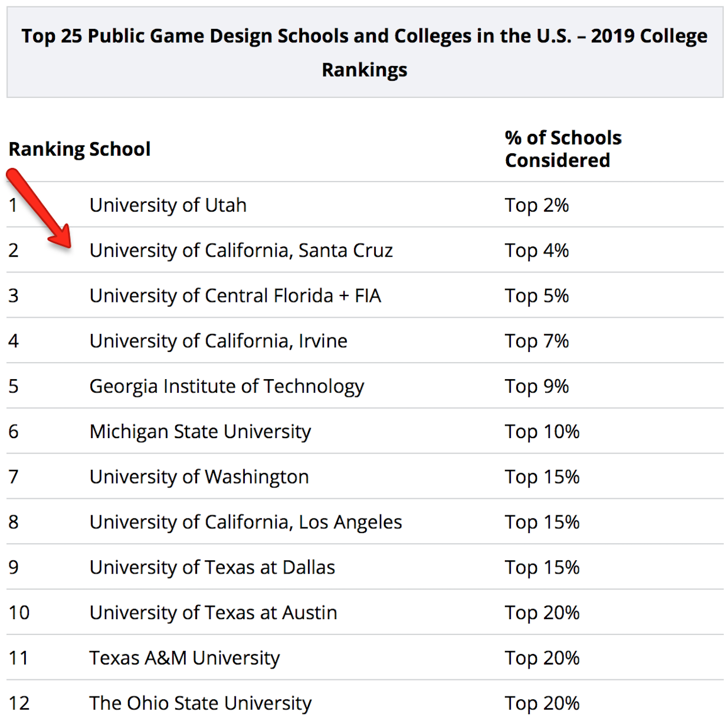Open University of Central Florida + FIA entry
728x717 pixels.
click(x=235, y=295)
